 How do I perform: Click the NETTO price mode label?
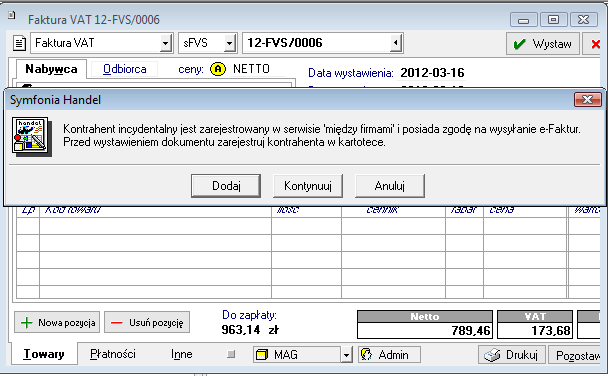[251, 69]
